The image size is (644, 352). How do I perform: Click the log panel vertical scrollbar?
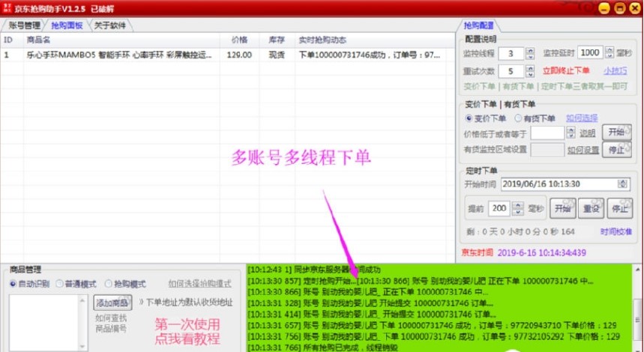tap(638, 308)
